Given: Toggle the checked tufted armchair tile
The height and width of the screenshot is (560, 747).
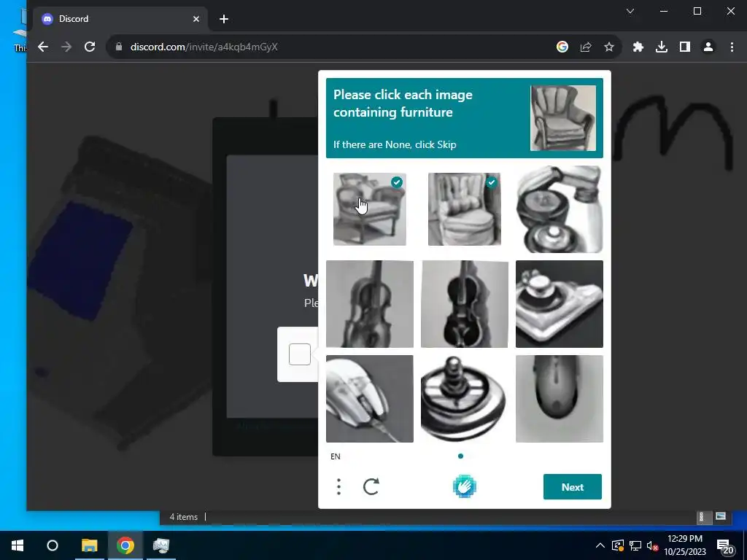Looking at the screenshot, I should 465,209.
